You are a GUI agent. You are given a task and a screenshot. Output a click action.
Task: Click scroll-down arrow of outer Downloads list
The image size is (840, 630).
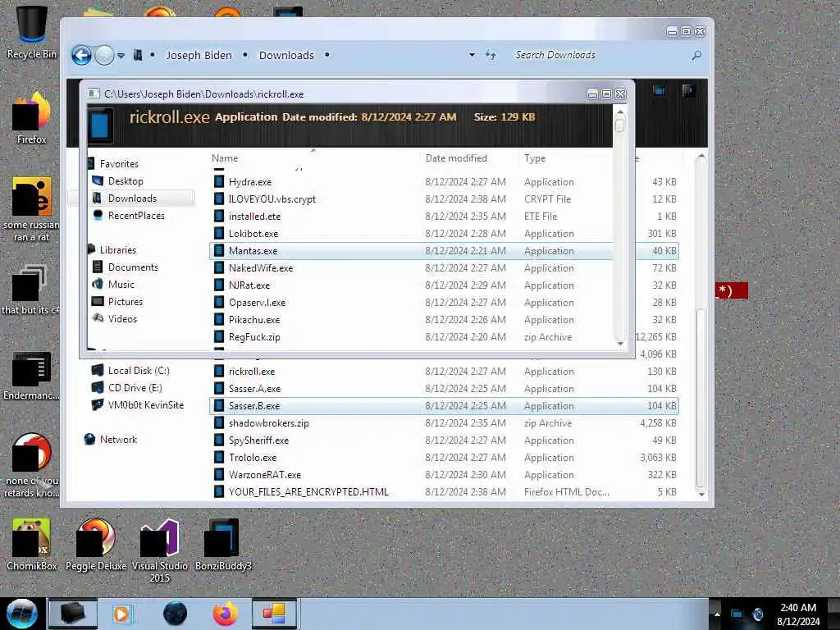pyautogui.click(x=701, y=494)
